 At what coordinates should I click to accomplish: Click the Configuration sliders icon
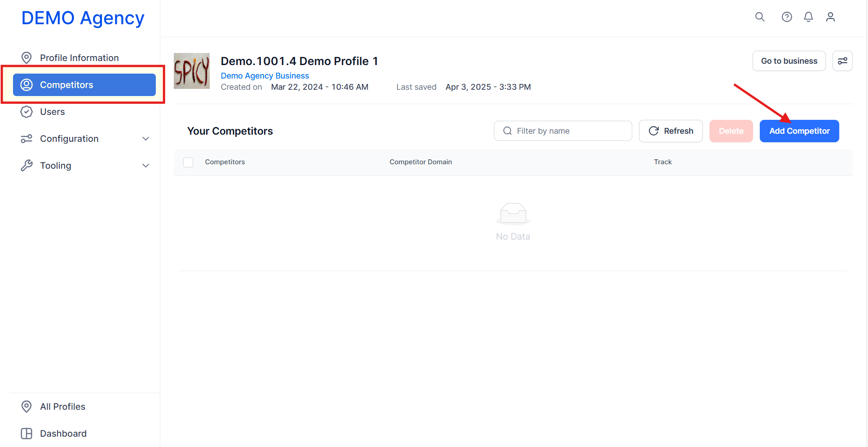[26, 139]
